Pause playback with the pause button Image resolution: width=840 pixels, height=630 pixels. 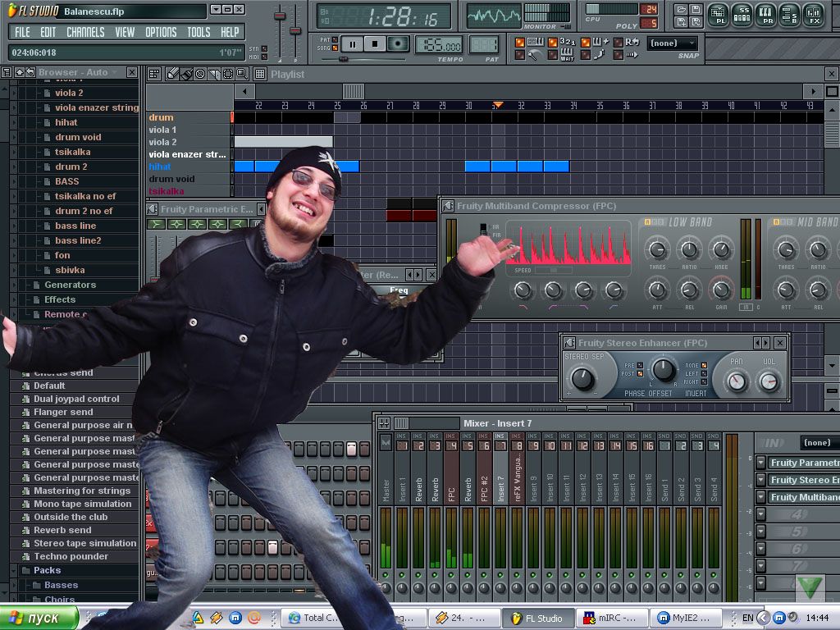[351, 44]
